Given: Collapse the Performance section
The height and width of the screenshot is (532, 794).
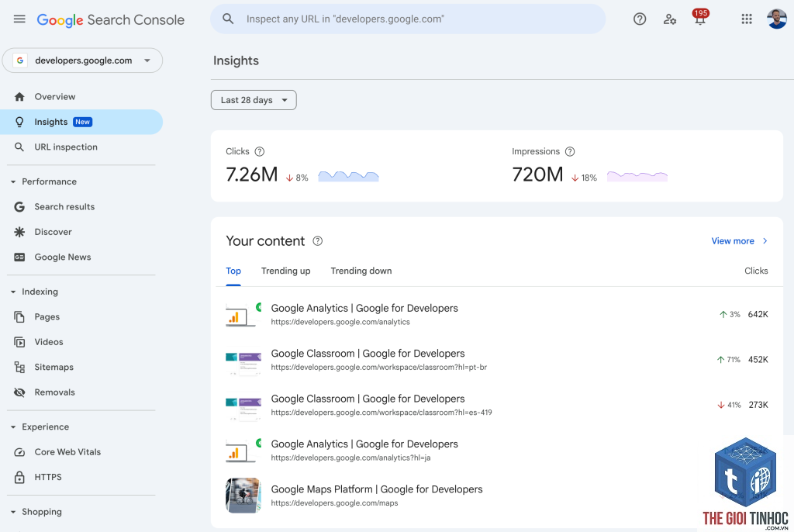Looking at the screenshot, I should [x=13, y=182].
